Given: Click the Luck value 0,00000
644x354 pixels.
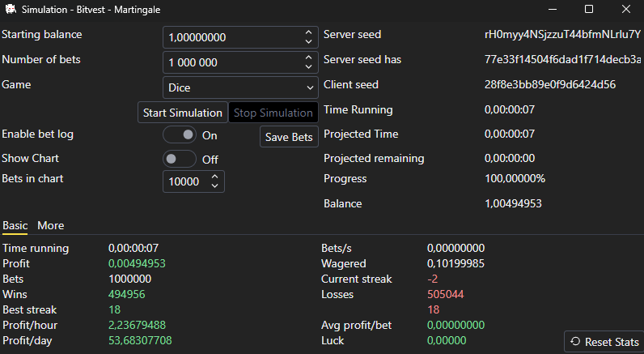Looking at the screenshot, I should [x=447, y=340].
